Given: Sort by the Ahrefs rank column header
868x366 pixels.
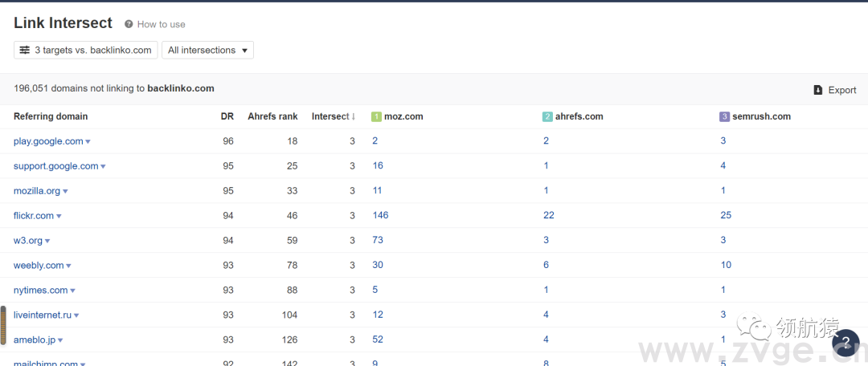Looking at the screenshot, I should pos(272,116).
